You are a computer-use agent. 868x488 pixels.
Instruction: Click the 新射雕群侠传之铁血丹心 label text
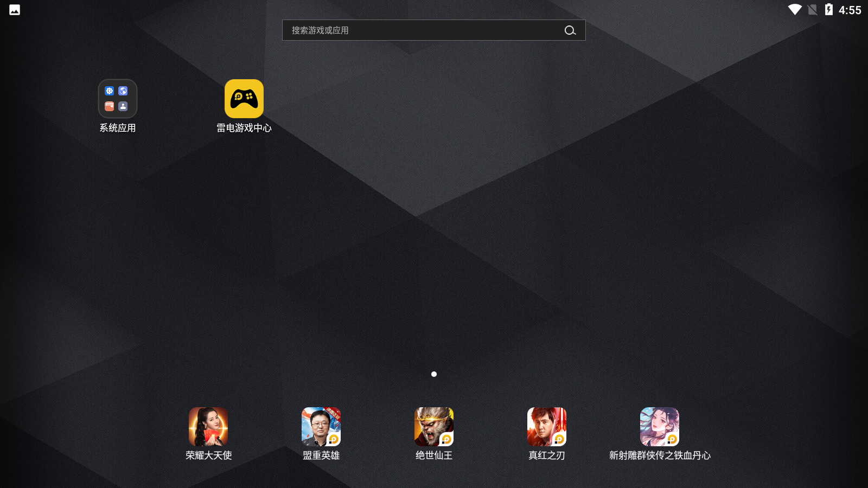pyautogui.click(x=660, y=455)
